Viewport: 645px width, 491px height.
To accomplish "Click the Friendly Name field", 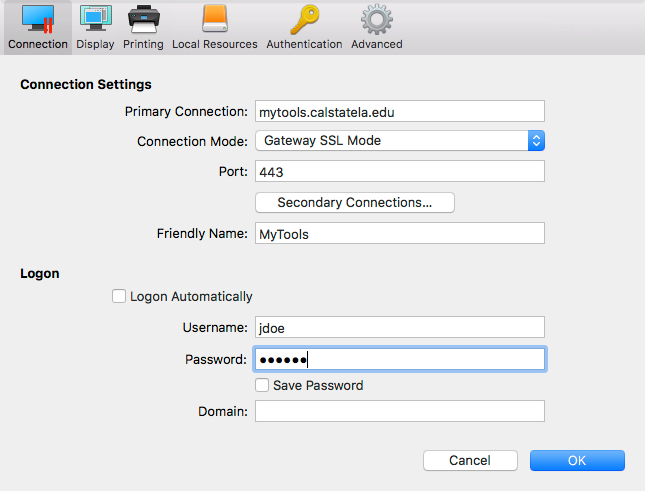I will click(400, 233).
